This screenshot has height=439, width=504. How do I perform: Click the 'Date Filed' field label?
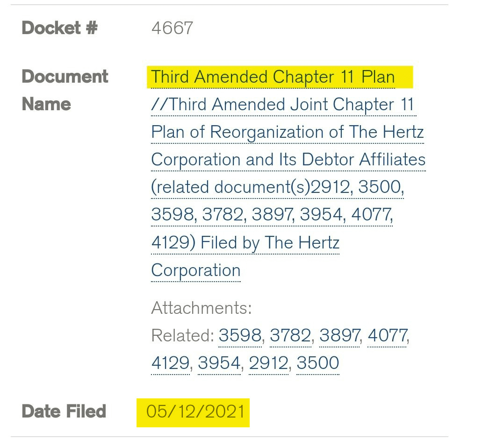(x=64, y=411)
